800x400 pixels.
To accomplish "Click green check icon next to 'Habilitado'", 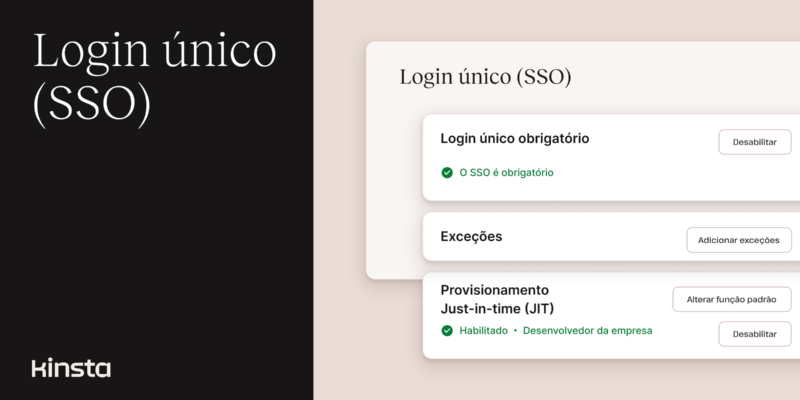I will pyautogui.click(x=447, y=331).
